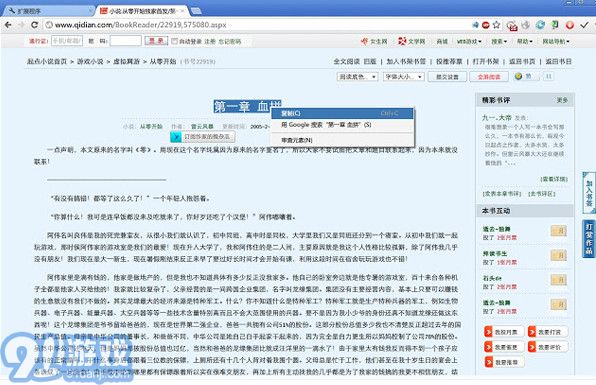Click the browser back arrow

[x=8, y=25]
